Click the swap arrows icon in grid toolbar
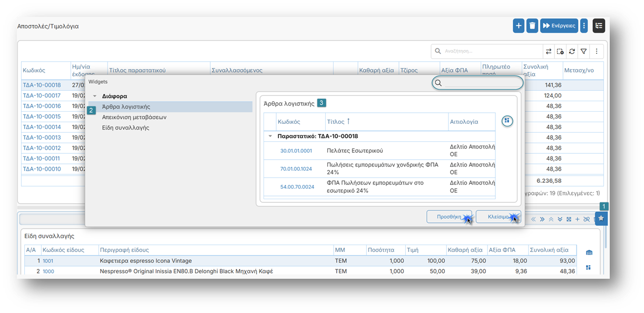 pos(549,51)
